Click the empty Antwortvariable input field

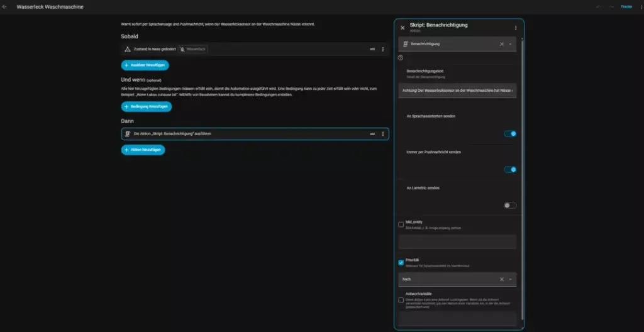point(457,318)
